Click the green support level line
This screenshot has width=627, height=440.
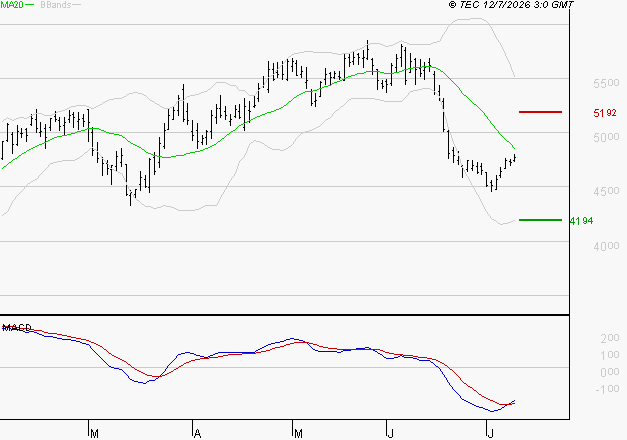pos(540,220)
